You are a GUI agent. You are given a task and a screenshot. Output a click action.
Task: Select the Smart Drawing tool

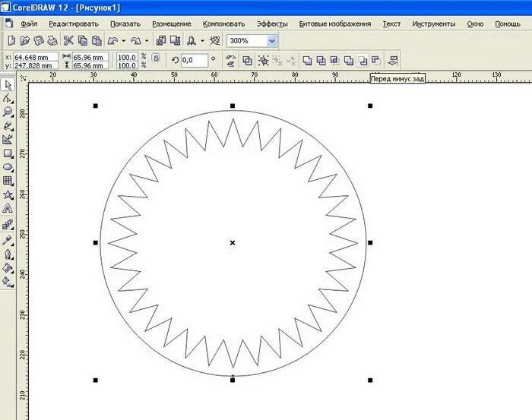pyautogui.click(x=8, y=139)
